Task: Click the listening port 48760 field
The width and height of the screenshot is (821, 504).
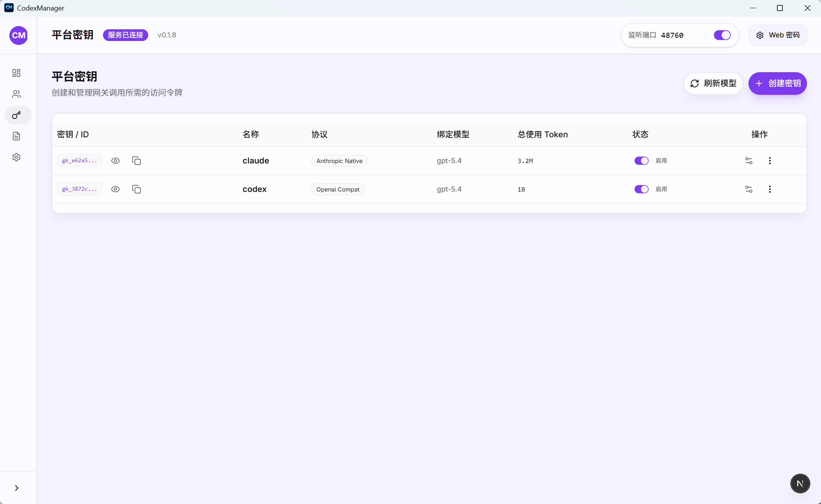Action: (x=672, y=35)
